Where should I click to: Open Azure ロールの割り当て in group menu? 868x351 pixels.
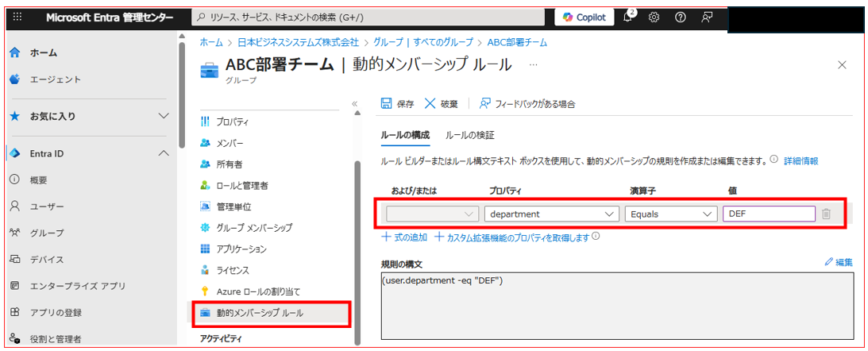click(x=258, y=291)
